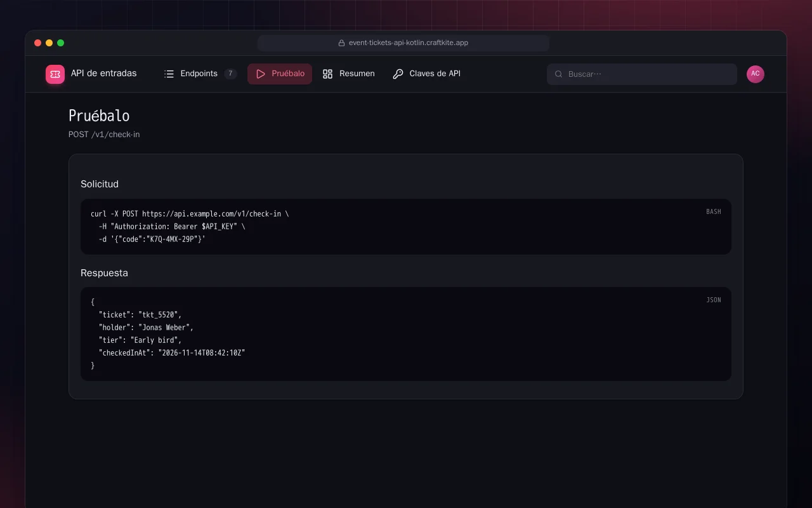Image resolution: width=812 pixels, height=508 pixels.
Task: Click the pink ticket app logo
Action: (x=55, y=74)
